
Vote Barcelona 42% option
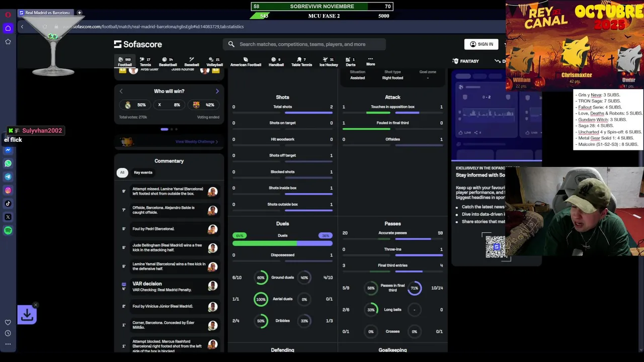pyautogui.click(x=203, y=105)
